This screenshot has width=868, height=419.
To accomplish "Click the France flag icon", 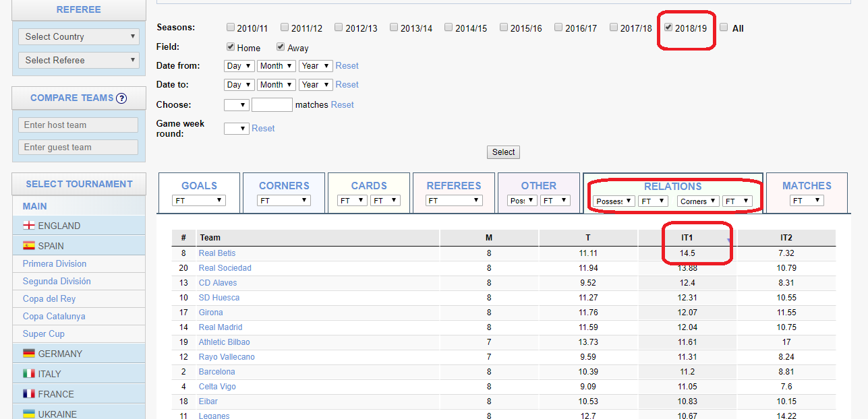I will pos(29,394).
